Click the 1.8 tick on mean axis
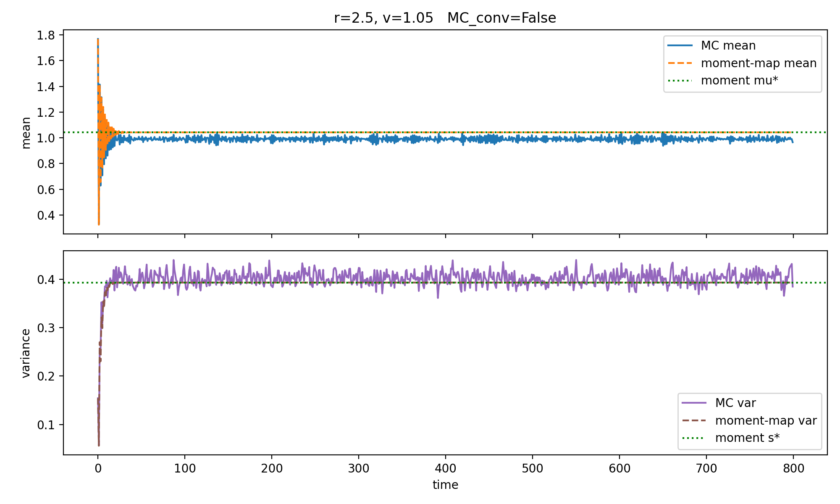Viewport: 840px width, 504px height. coord(46,35)
